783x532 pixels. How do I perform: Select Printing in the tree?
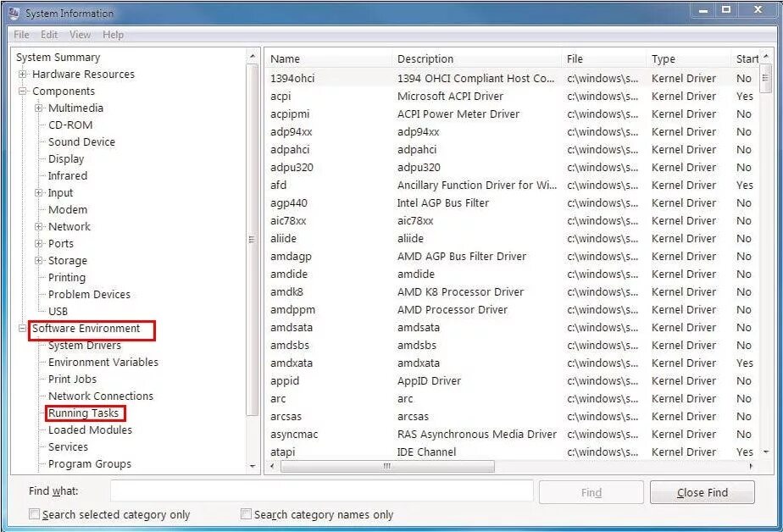click(x=67, y=278)
